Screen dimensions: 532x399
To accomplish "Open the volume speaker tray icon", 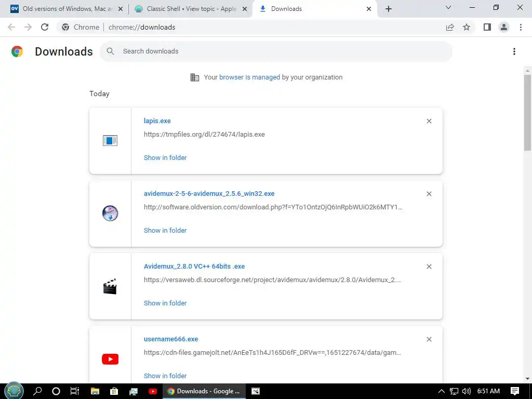I will click(467, 391).
